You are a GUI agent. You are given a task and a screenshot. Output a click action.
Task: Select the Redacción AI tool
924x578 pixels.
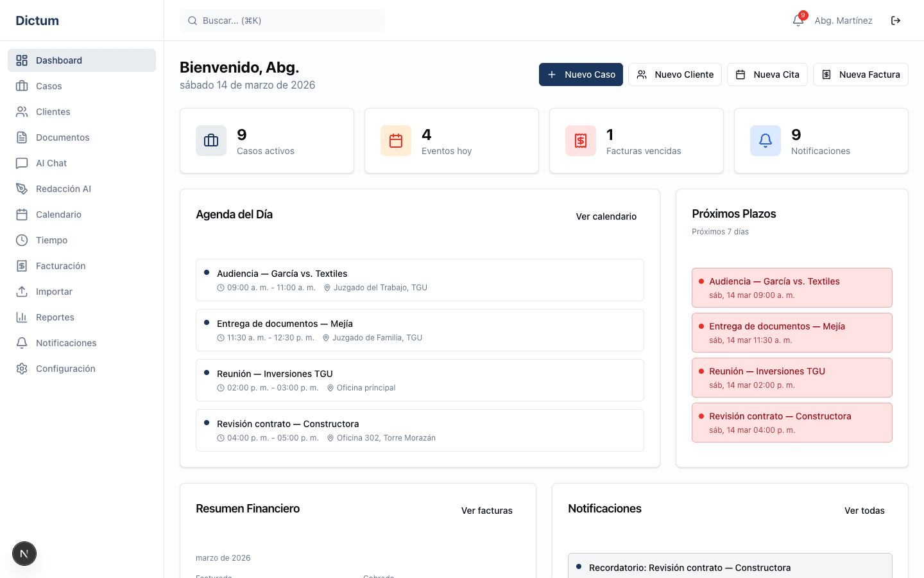(64, 188)
